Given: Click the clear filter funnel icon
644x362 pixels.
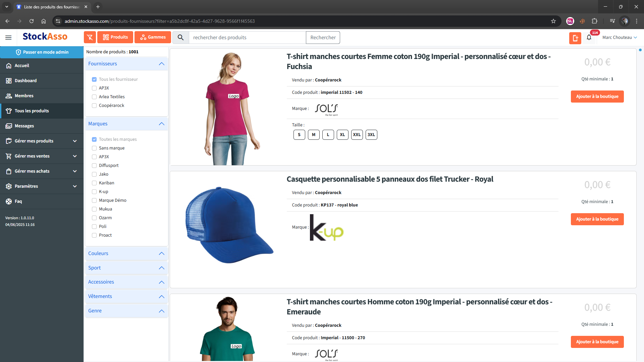Looking at the screenshot, I should [90, 37].
